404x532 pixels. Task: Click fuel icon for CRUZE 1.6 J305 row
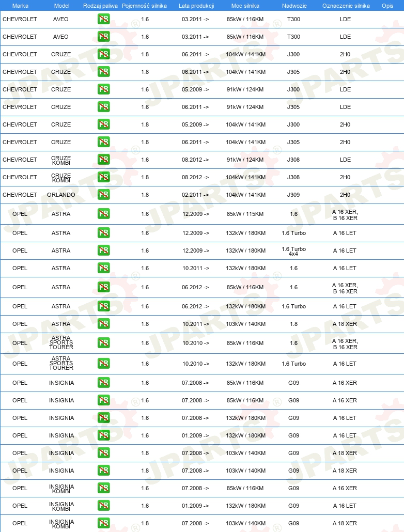(103, 107)
